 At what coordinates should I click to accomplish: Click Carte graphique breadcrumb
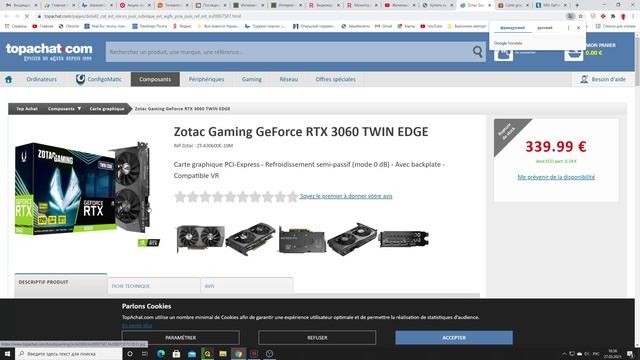click(107, 109)
